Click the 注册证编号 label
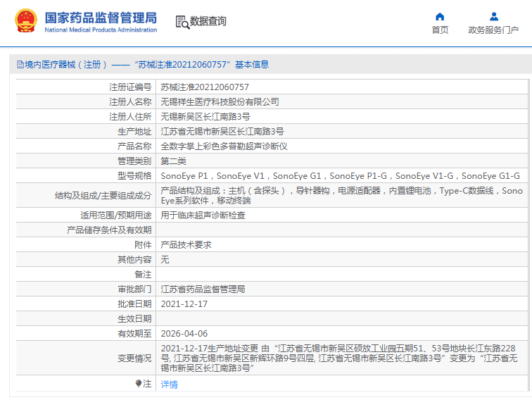Screen dimensions: 532x400 point(130,87)
